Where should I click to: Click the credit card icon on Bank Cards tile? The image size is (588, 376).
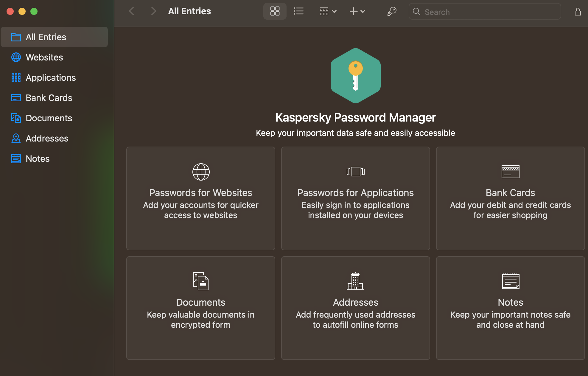(511, 172)
